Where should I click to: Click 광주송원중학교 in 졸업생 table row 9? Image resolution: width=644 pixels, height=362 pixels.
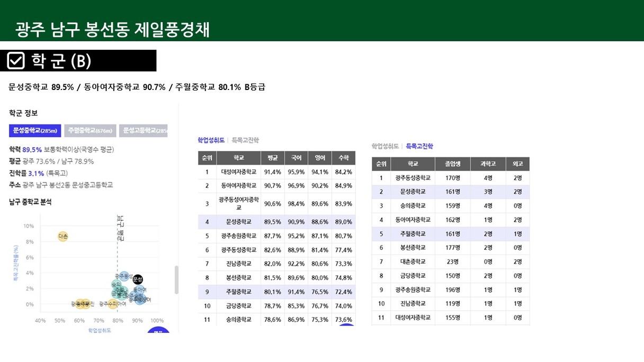413,290
